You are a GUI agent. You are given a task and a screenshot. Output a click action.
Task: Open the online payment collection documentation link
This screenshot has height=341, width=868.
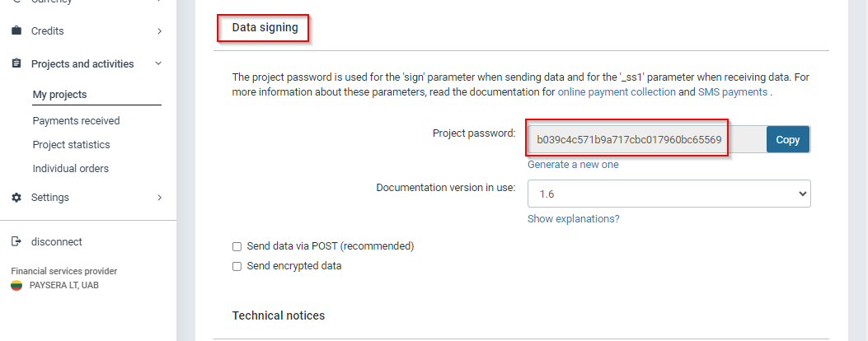click(617, 92)
